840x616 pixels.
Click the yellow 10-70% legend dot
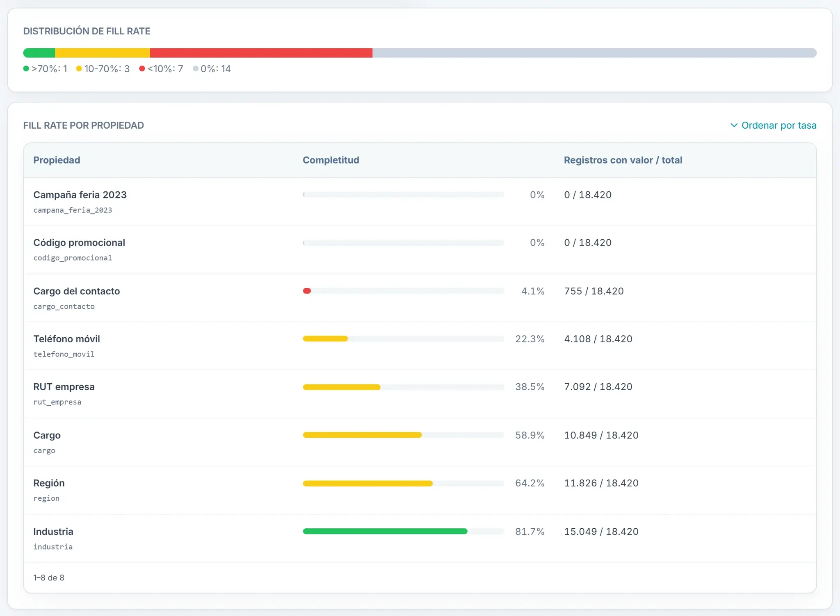[x=79, y=68]
